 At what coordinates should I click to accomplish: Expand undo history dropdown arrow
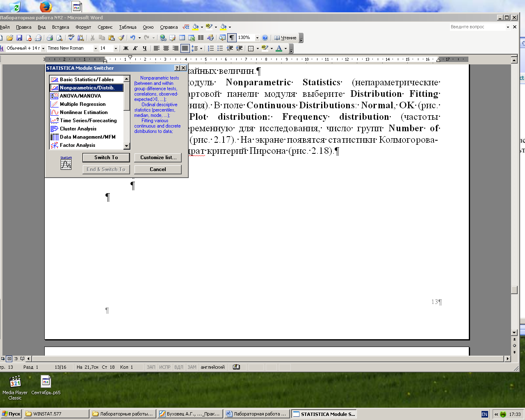[139, 38]
